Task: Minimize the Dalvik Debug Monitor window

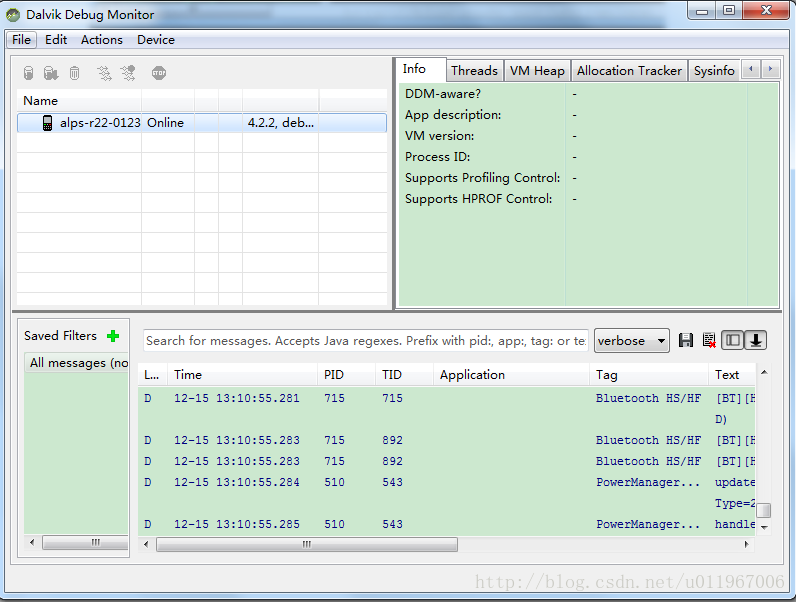Action: pos(702,10)
